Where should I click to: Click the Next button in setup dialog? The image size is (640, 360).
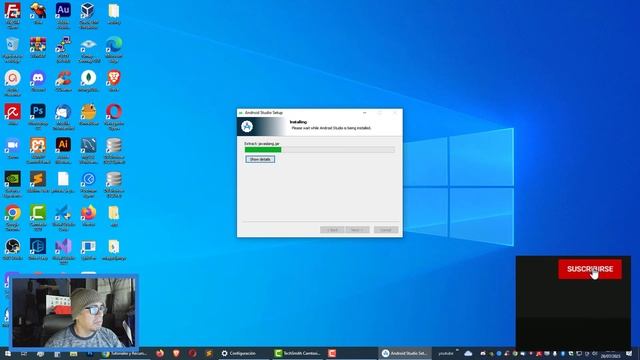click(357, 230)
